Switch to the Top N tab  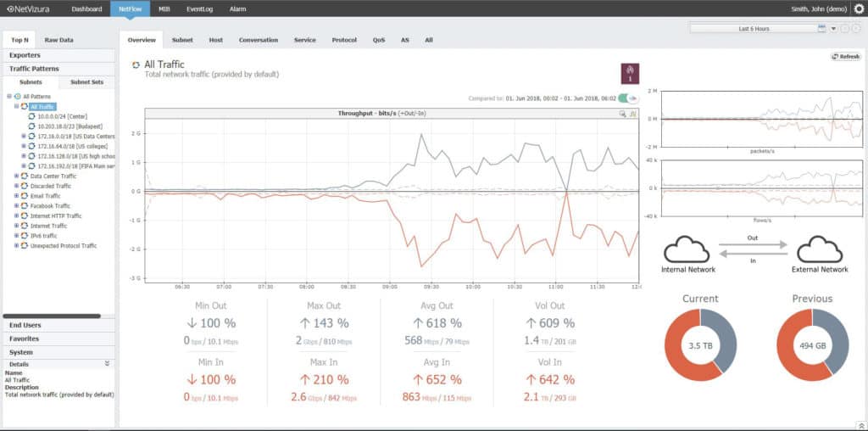point(20,40)
